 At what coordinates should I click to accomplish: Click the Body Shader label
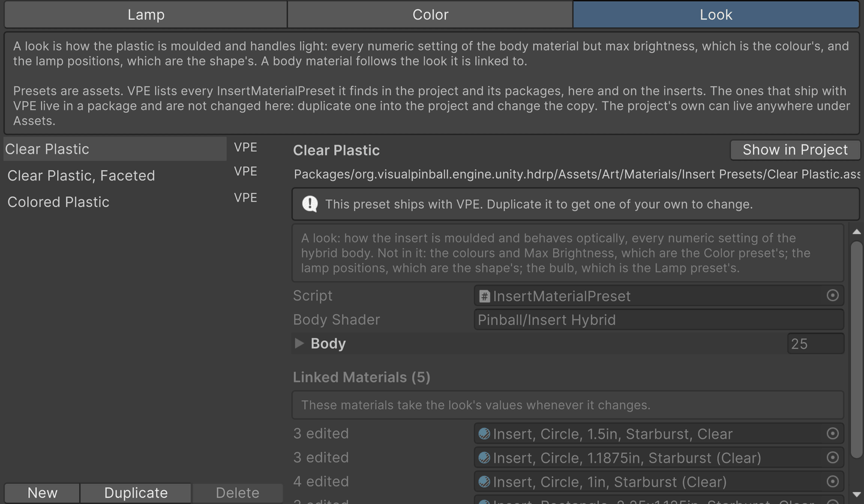[x=337, y=320]
